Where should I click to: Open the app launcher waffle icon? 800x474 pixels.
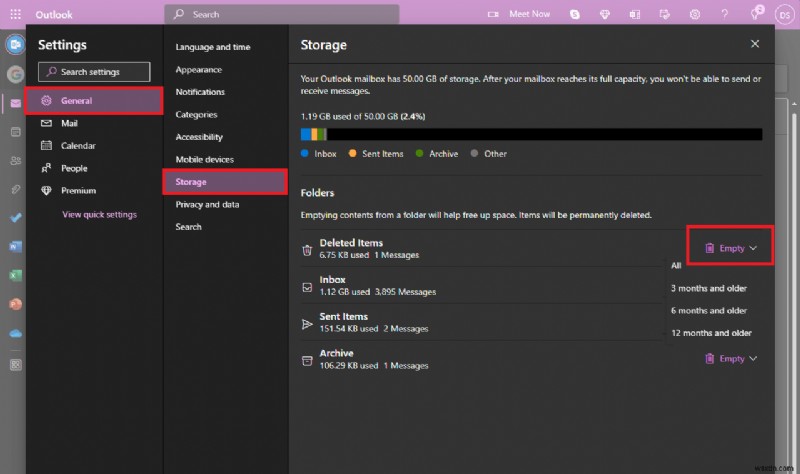pos(13,15)
